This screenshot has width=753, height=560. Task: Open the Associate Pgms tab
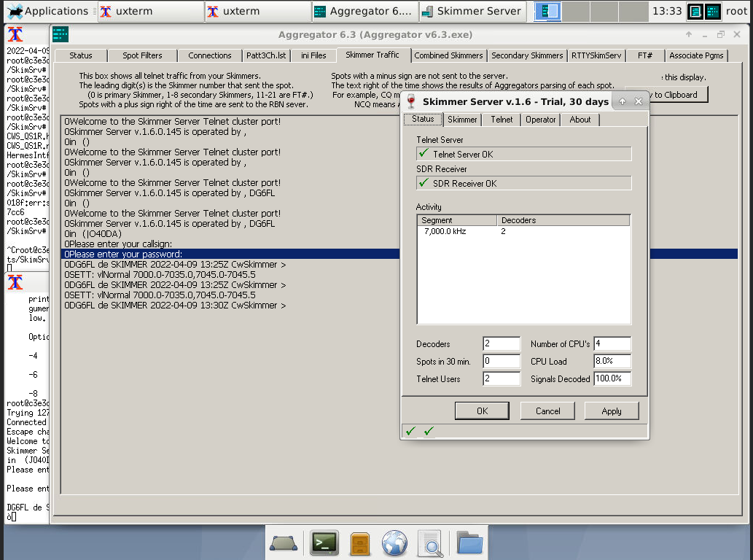pyautogui.click(x=696, y=55)
